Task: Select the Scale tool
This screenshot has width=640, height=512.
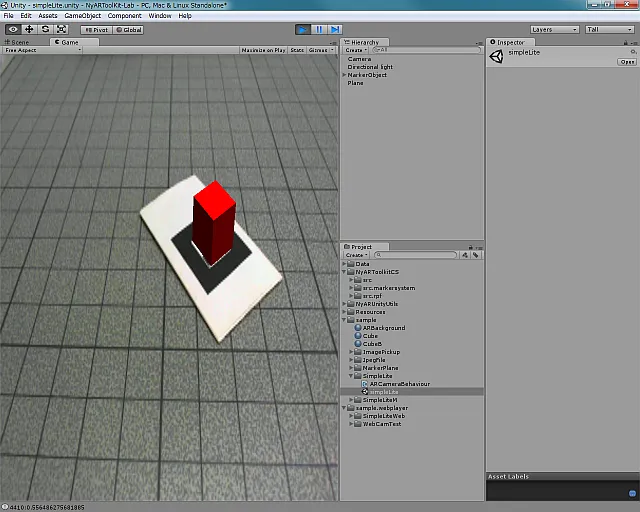Action: (61, 29)
